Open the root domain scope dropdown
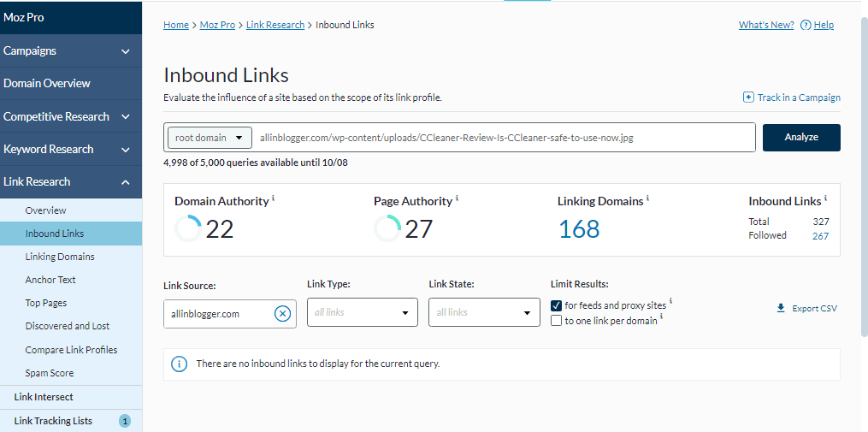 click(x=210, y=138)
